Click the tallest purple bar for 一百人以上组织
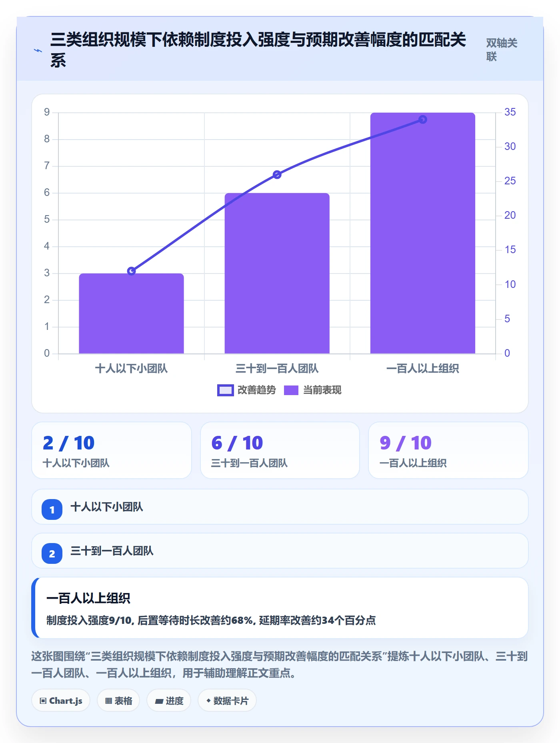 [423, 233]
